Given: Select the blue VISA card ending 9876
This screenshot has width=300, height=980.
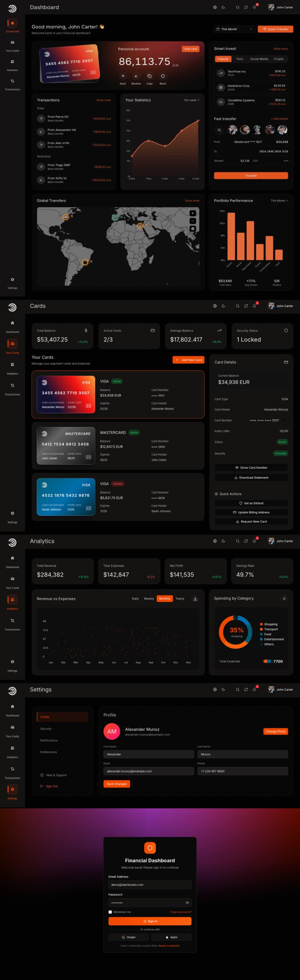Looking at the screenshot, I should (x=66, y=497).
